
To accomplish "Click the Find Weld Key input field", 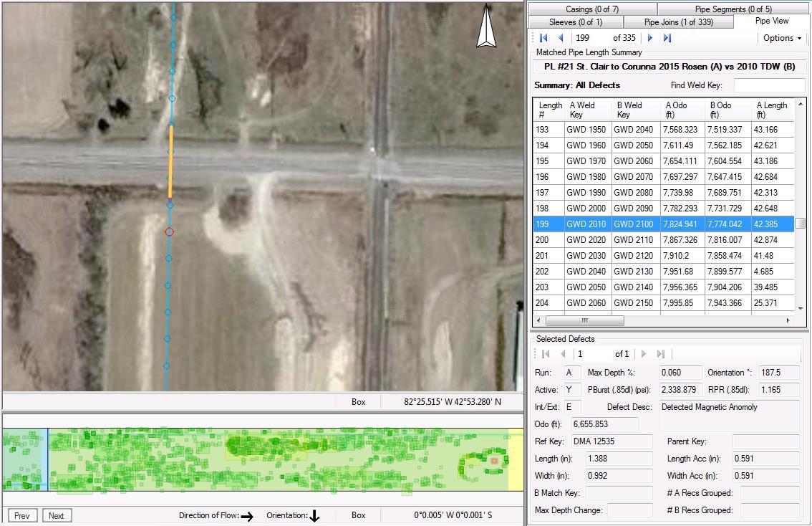I will [x=768, y=85].
